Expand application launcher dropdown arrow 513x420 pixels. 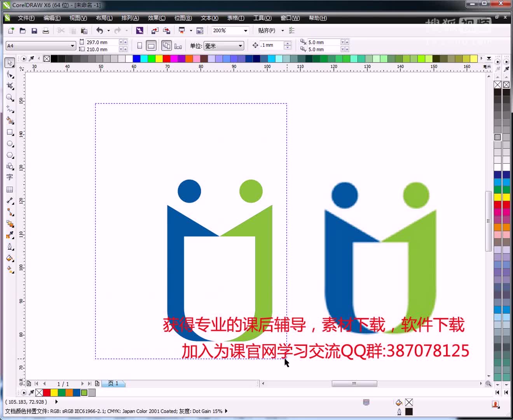pos(191,31)
